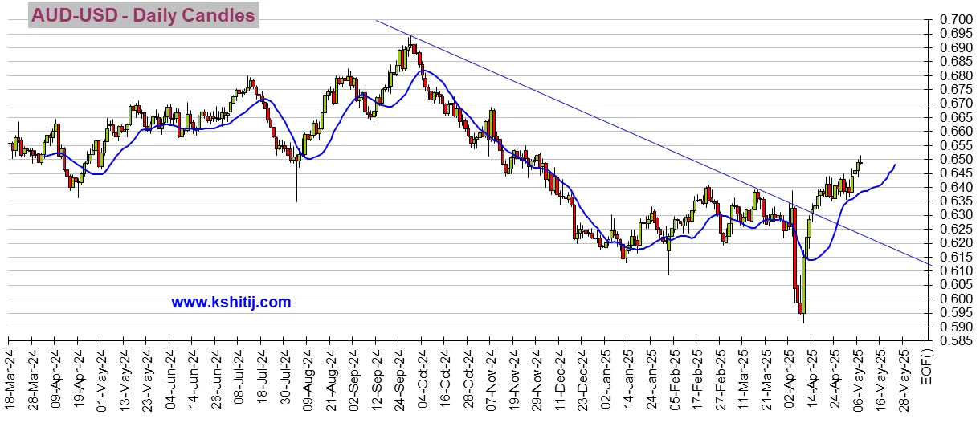Select the latest candle near 0.650
This screenshot has width=980, height=427.
[860, 163]
